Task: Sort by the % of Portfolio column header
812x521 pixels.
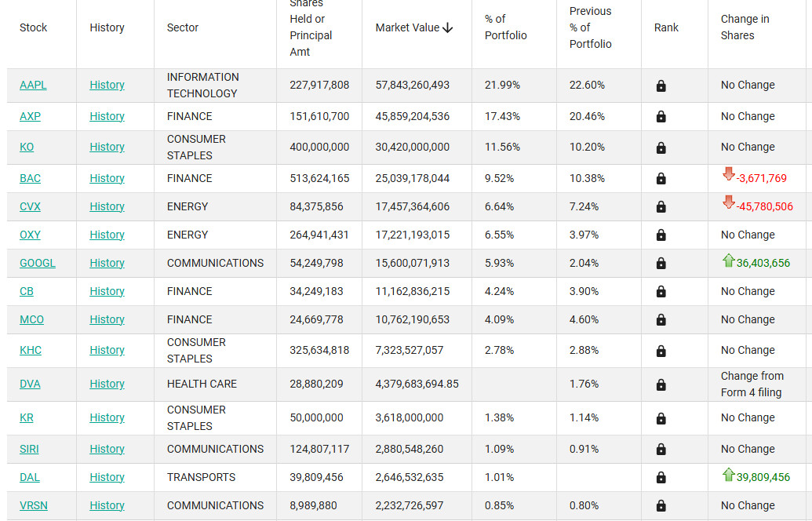Action: 505,27
